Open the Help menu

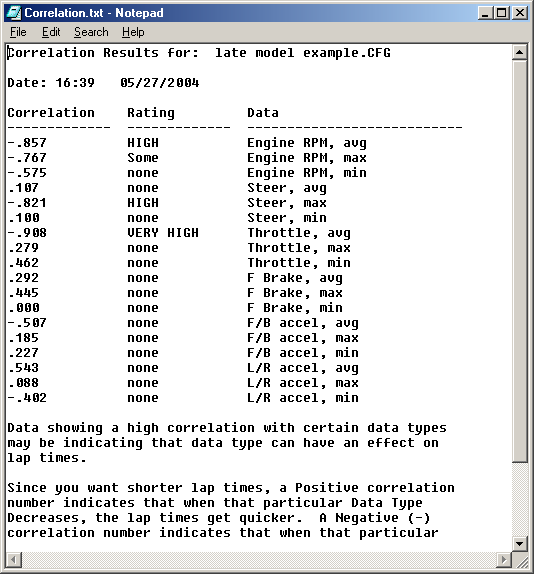(133, 32)
